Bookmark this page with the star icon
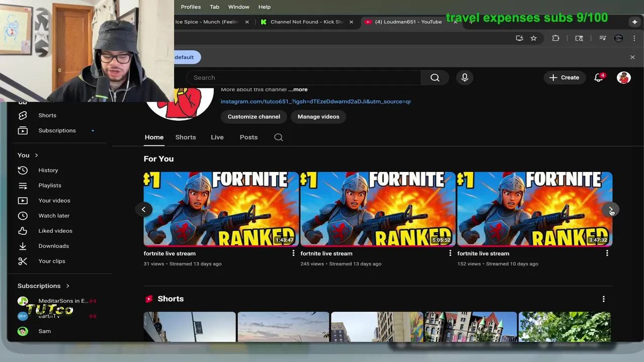Viewport: 644px width, 362px height. (533, 38)
